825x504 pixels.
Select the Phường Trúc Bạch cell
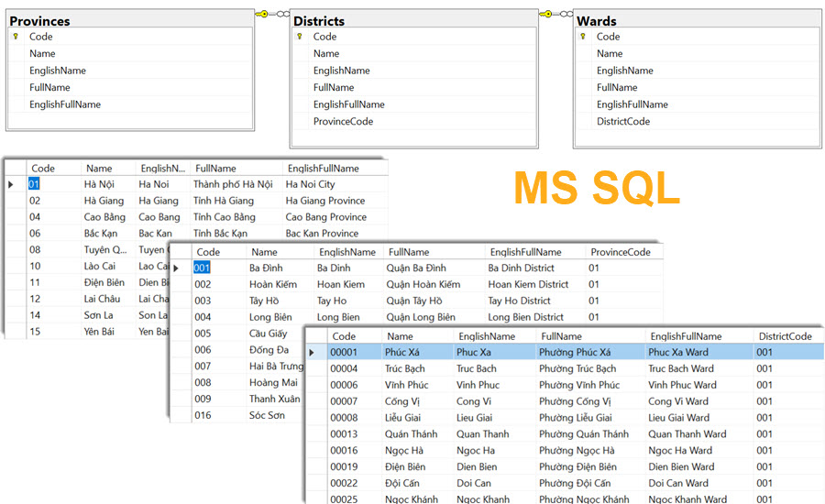[x=577, y=368]
